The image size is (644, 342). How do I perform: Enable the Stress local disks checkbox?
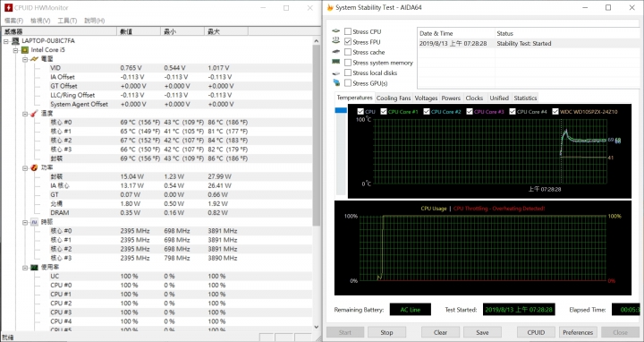point(348,73)
